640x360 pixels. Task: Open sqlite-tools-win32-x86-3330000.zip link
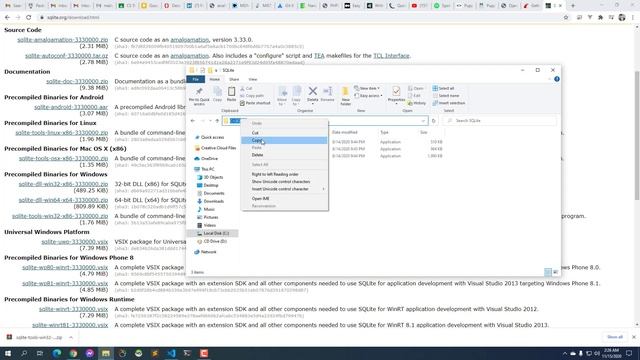point(60,216)
